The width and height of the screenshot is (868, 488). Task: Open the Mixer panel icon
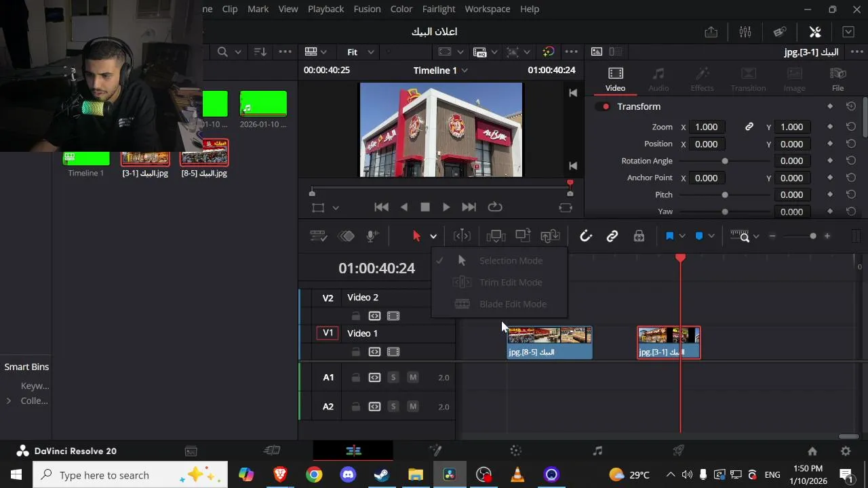coord(745,32)
